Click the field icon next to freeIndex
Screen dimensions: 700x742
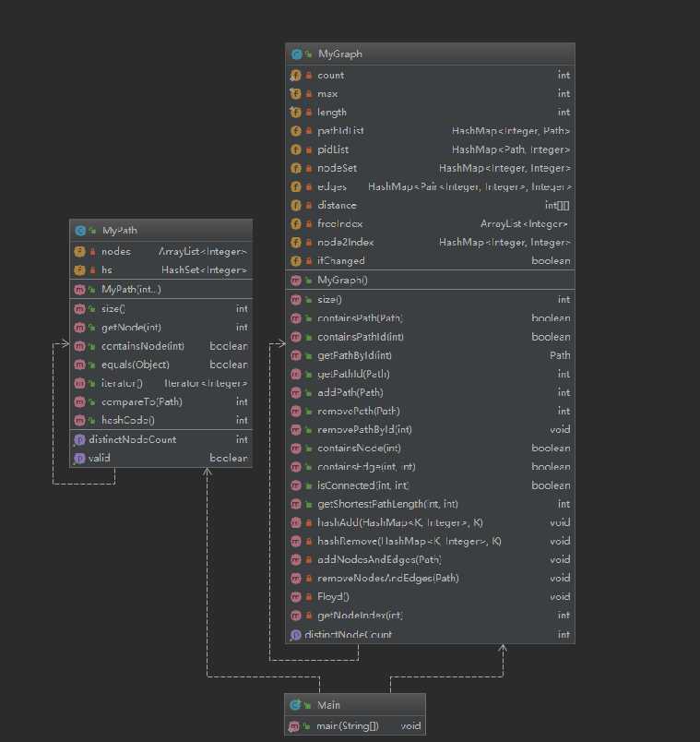[x=296, y=224]
